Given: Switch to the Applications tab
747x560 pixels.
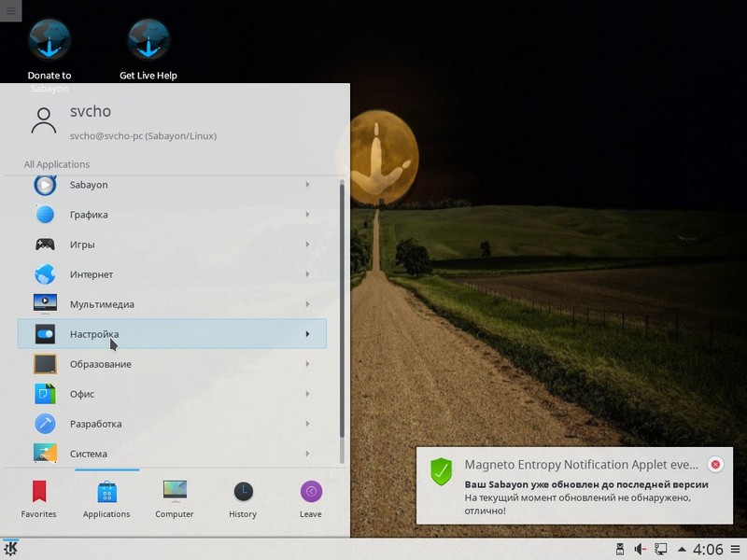Looking at the screenshot, I should (x=106, y=498).
